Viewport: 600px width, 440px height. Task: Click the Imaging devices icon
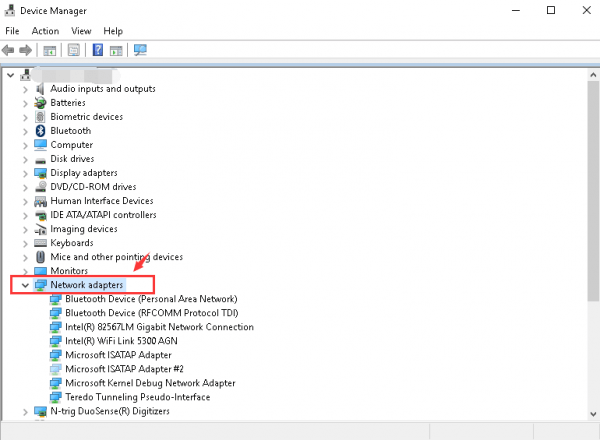point(40,229)
